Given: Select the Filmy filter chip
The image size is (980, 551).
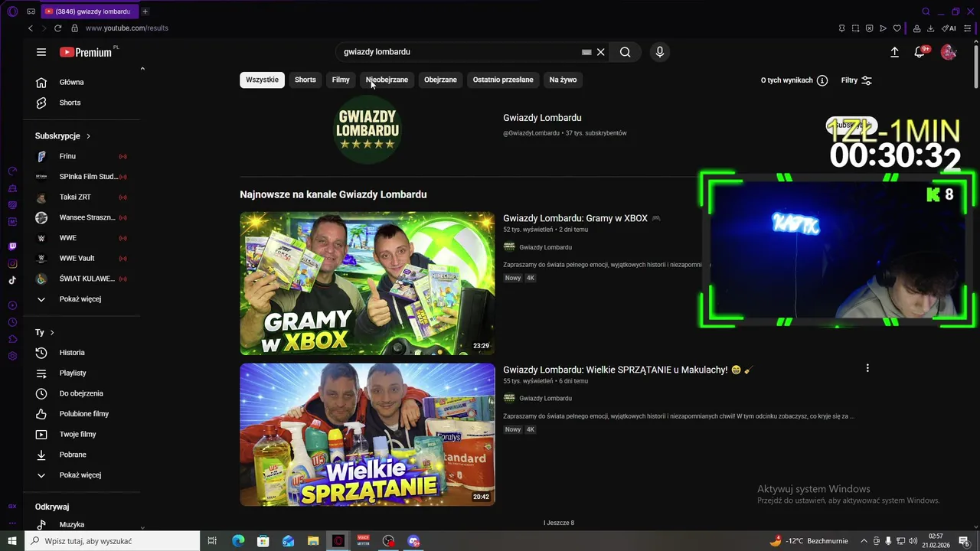Looking at the screenshot, I should (x=341, y=80).
